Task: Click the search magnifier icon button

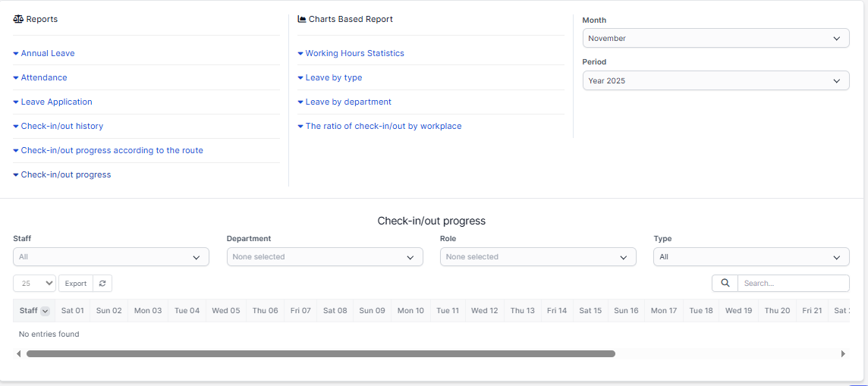Action: pos(725,283)
